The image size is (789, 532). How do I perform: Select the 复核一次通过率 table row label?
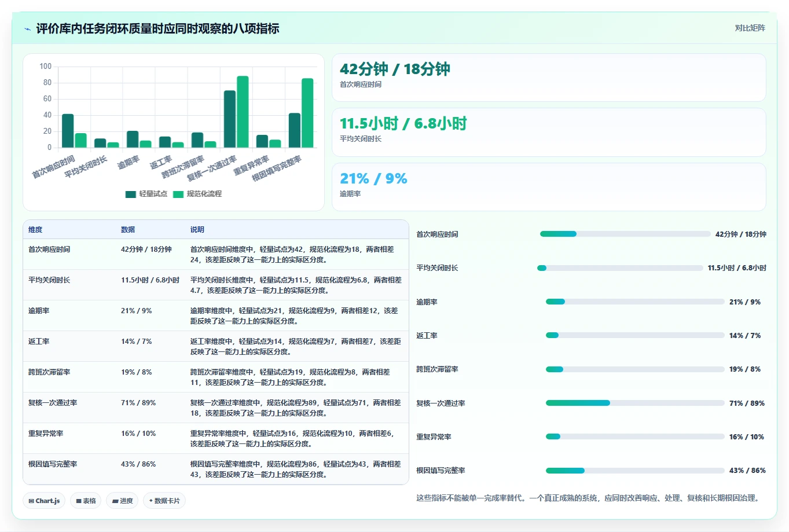point(53,403)
